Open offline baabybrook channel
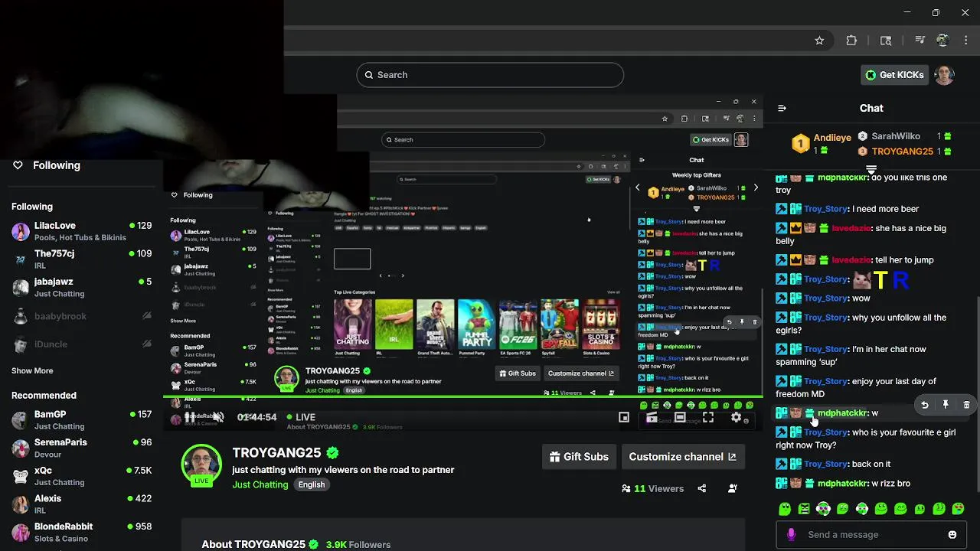This screenshot has width=980, height=551. click(81, 316)
